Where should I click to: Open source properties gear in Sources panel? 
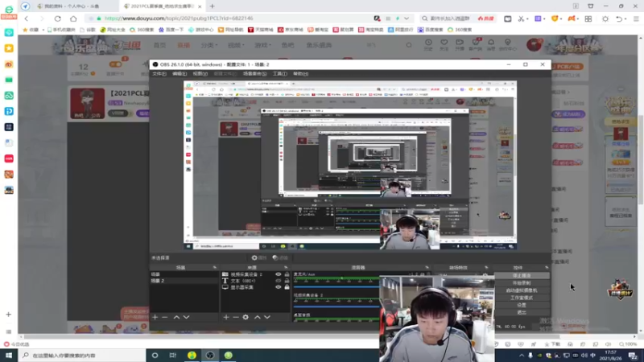coord(246,317)
